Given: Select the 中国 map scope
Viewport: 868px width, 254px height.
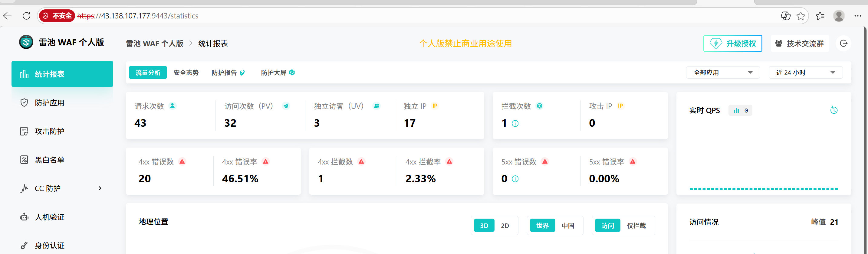Looking at the screenshot, I should pos(568,225).
